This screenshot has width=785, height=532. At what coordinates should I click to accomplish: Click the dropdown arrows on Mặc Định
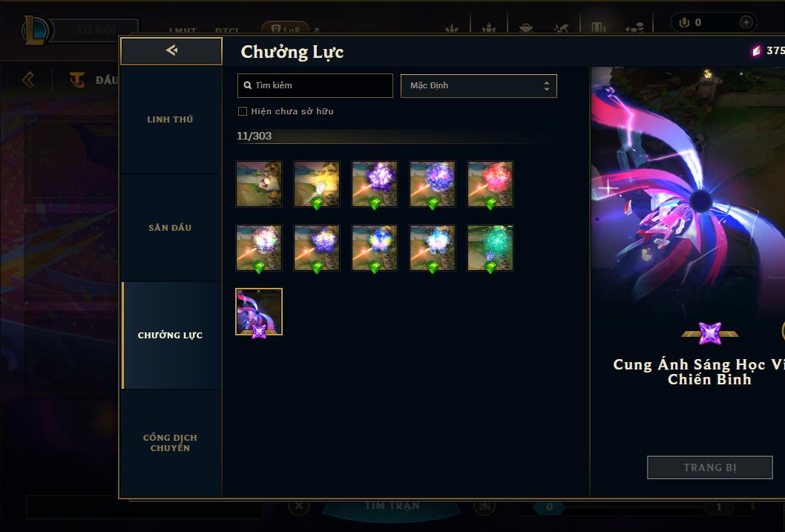547,86
